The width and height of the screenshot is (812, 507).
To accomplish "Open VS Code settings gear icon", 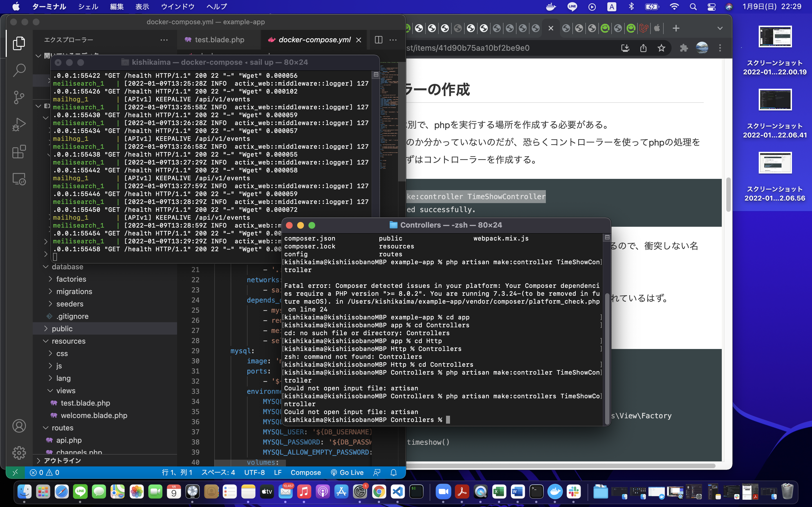I will pos(19,453).
